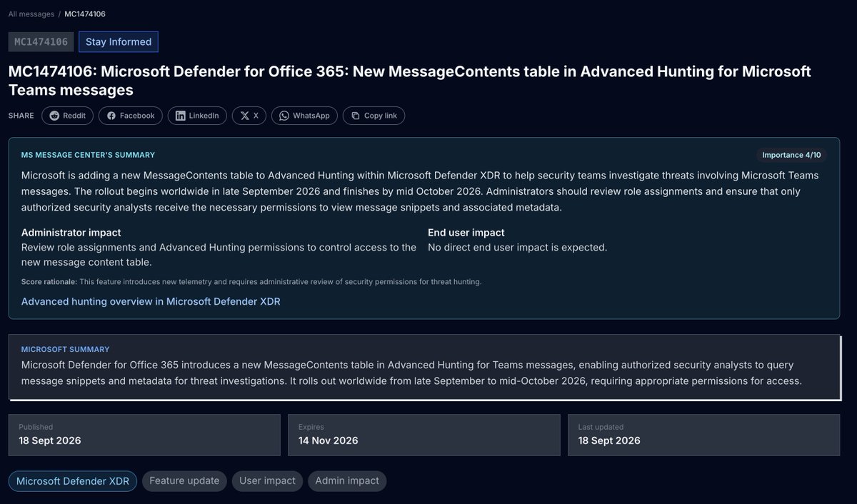Open Advanced hunting overview in Microsoft Defender XDR
This screenshot has height=504, width=857.
click(x=151, y=302)
